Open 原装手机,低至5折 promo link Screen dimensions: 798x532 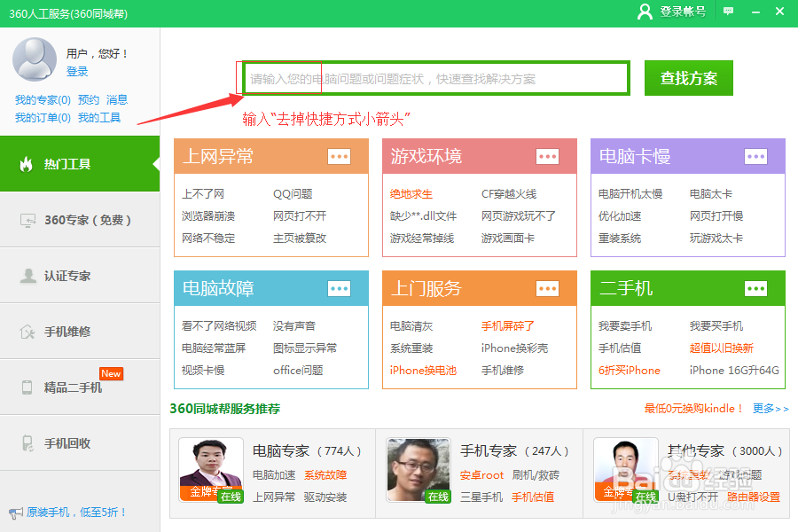tap(76, 512)
